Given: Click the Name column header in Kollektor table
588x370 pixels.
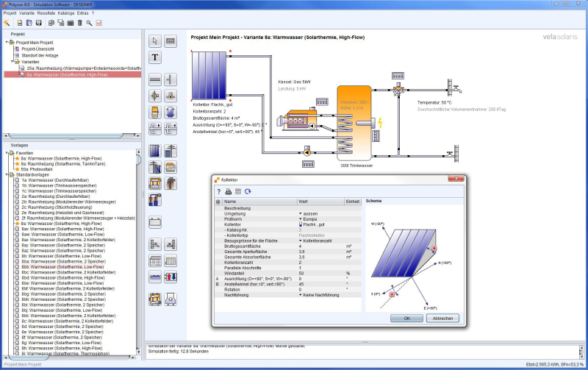Looking at the screenshot, I should tap(259, 202).
